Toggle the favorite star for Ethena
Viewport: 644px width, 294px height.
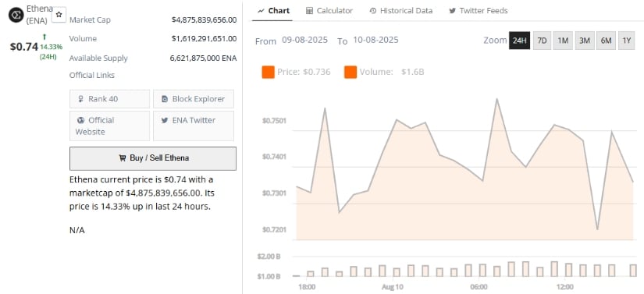click(59, 14)
